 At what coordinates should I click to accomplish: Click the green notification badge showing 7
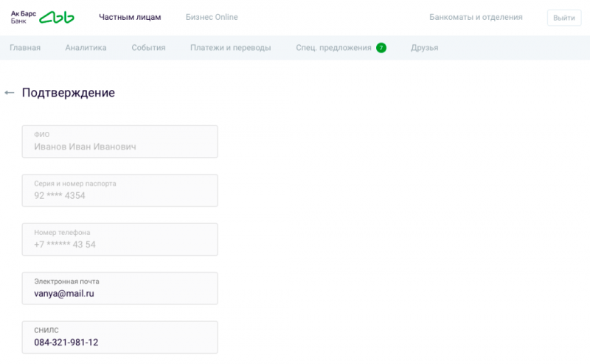coord(381,48)
